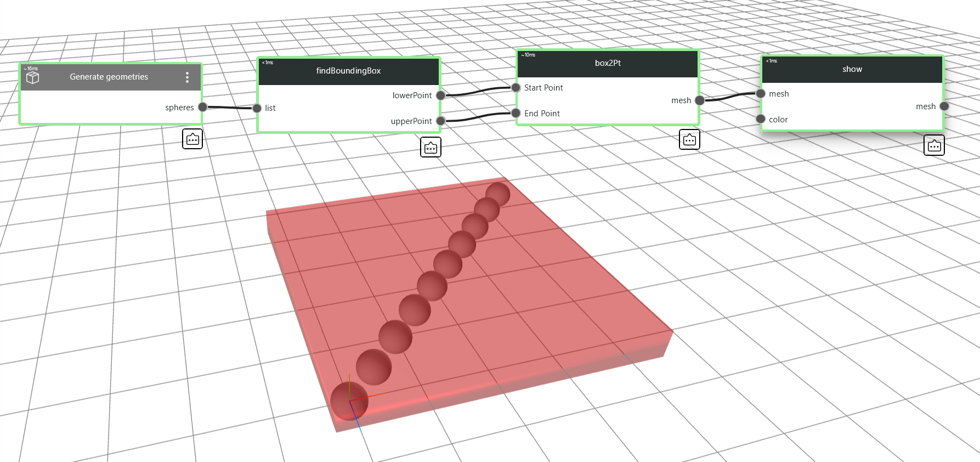Select the upperPoint output port

pyautogui.click(x=440, y=121)
